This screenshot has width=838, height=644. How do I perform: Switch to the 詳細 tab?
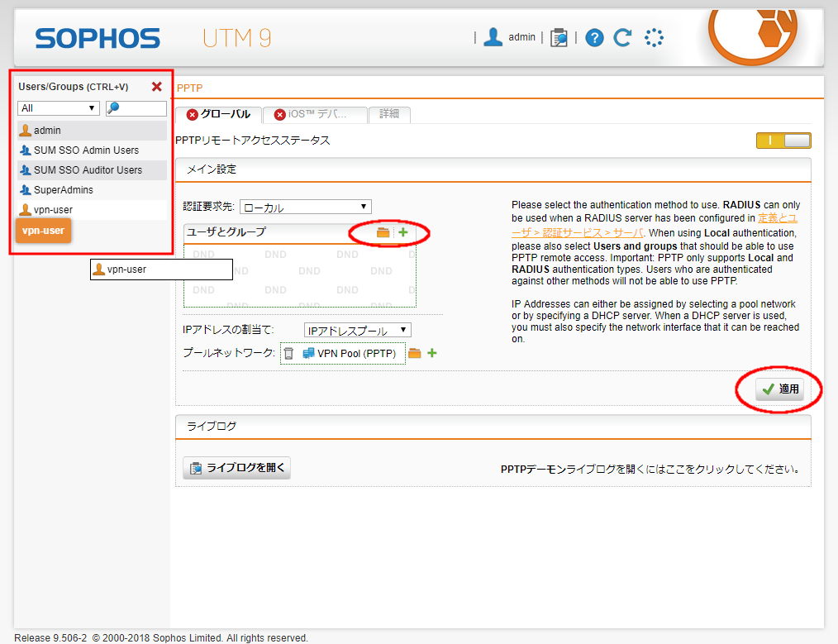pyautogui.click(x=388, y=115)
